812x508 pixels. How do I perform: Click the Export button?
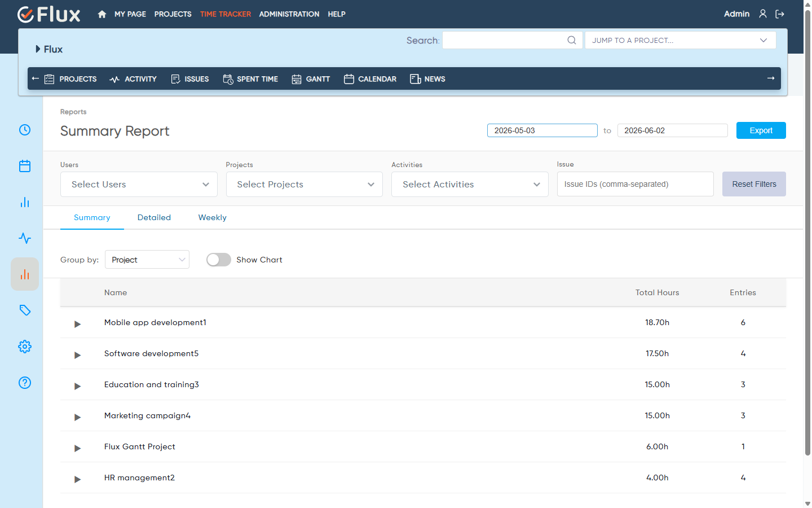click(761, 130)
